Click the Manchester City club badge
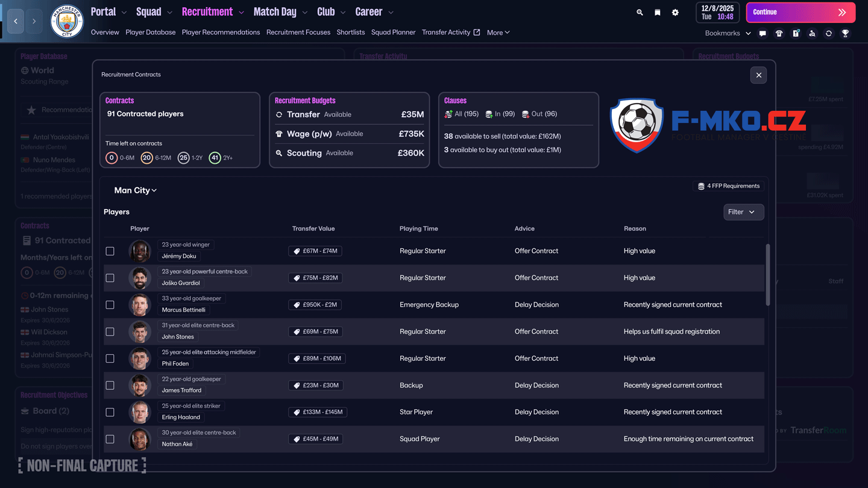 (67, 21)
